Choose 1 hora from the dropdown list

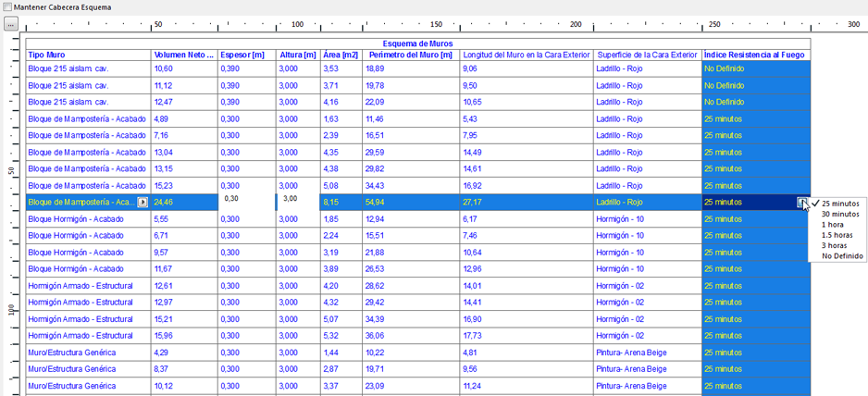click(834, 225)
